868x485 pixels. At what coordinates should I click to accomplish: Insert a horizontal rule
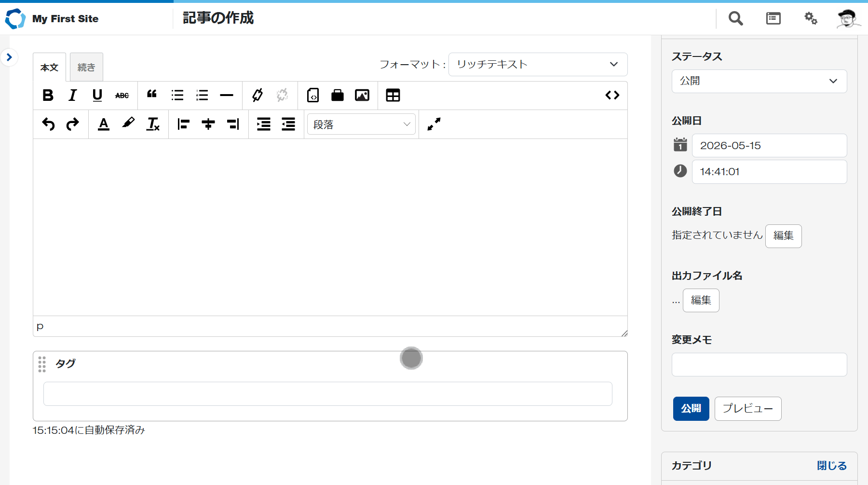coord(227,95)
